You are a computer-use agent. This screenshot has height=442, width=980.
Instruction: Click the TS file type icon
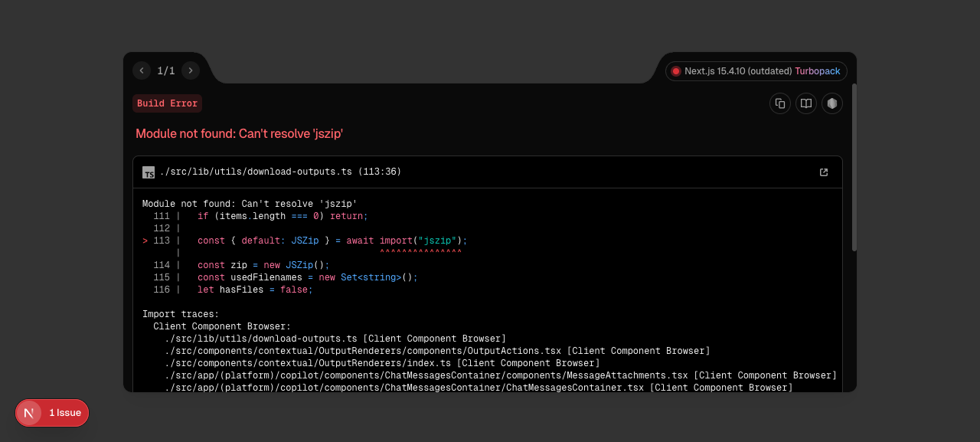coord(149,172)
